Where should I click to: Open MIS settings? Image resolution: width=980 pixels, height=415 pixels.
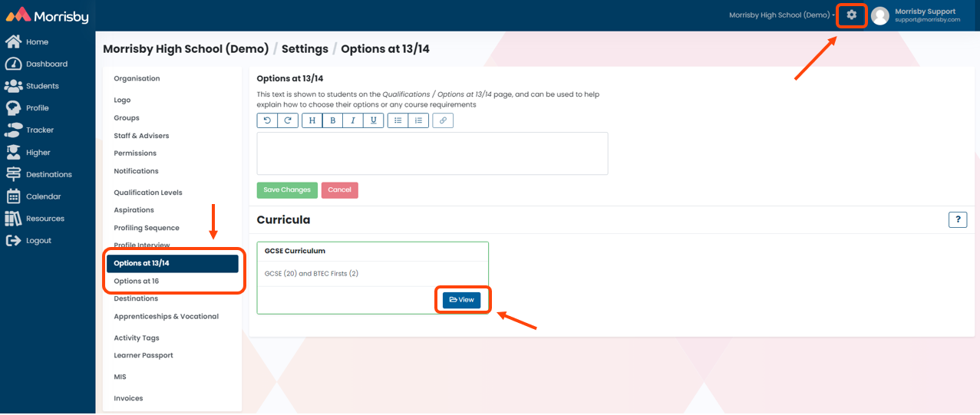[120, 377]
